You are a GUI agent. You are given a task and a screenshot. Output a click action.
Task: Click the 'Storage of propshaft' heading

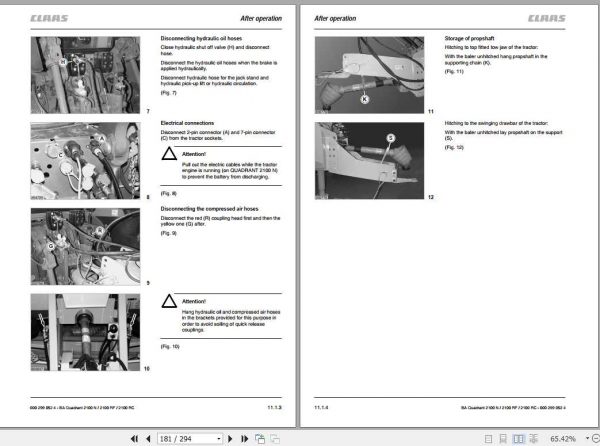pyautogui.click(x=469, y=38)
